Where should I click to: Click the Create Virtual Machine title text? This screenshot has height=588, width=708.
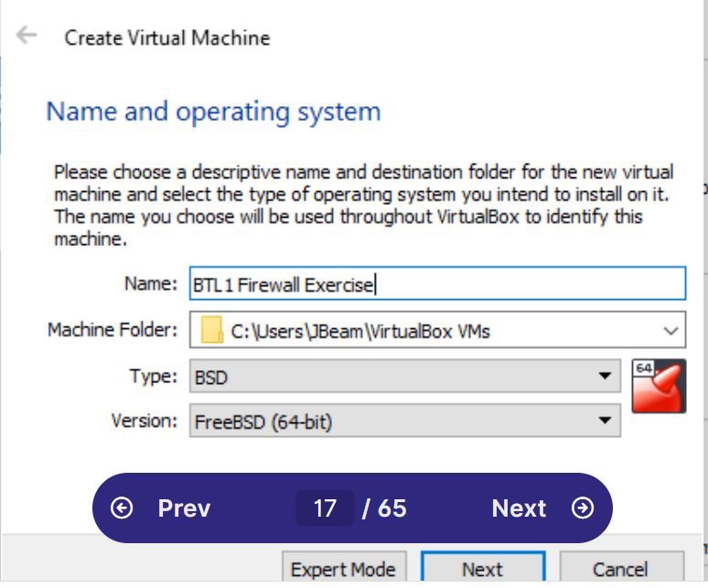[x=167, y=37]
